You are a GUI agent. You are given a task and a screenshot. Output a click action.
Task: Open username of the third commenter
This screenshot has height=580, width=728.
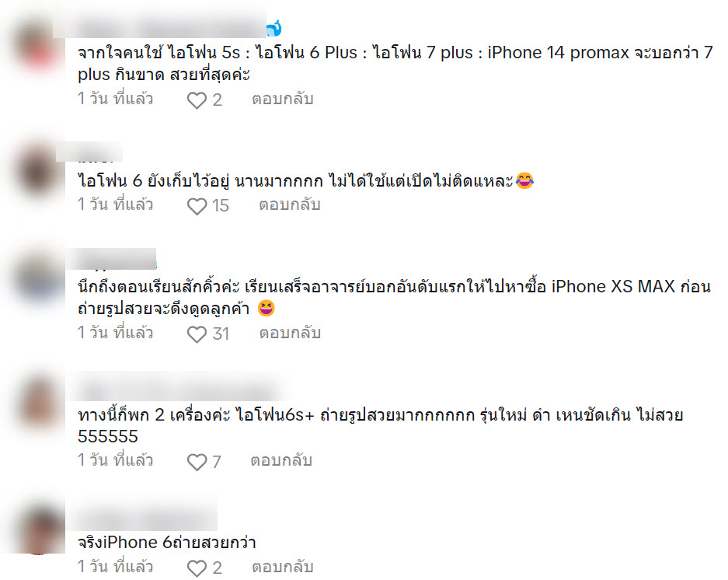tap(111, 258)
